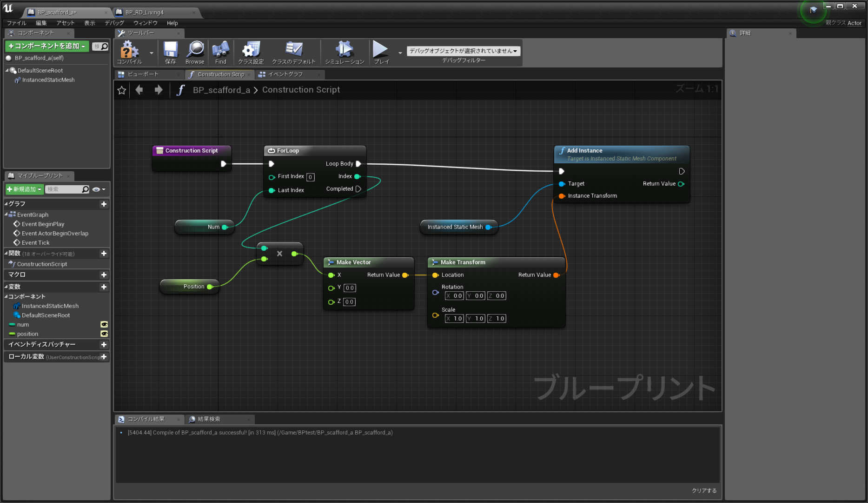Screen dimensions: 868x503
Task: Add a new event dispatcher with plus
Action: point(104,345)
